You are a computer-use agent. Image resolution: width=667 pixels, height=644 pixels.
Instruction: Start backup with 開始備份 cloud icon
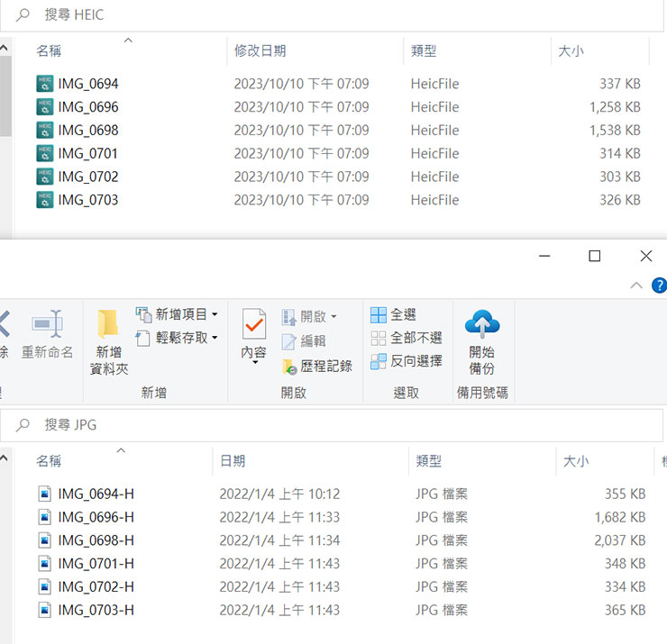[482, 324]
